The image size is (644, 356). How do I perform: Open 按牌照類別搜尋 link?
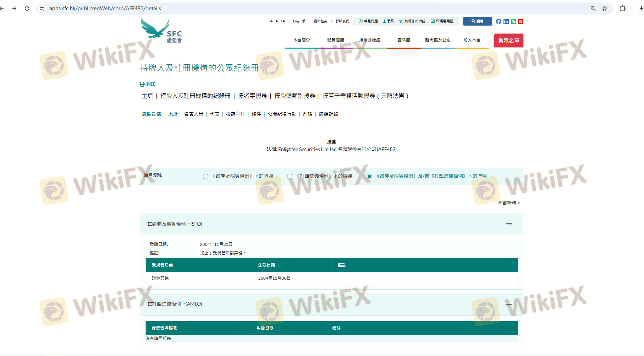click(295, 96)
